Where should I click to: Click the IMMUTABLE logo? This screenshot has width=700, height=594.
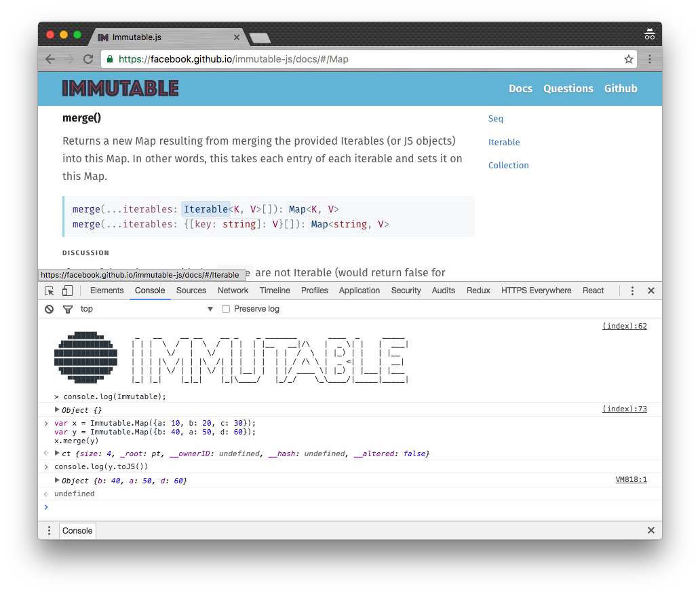pos(121,88)
